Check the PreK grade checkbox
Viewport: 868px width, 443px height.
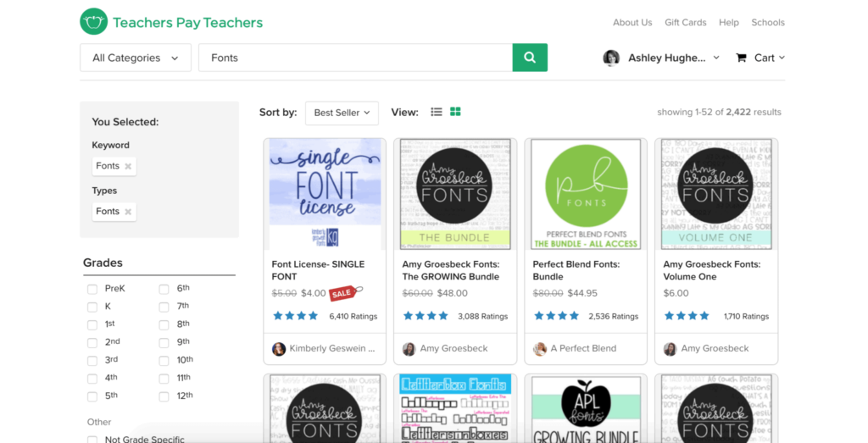(92, 289)
